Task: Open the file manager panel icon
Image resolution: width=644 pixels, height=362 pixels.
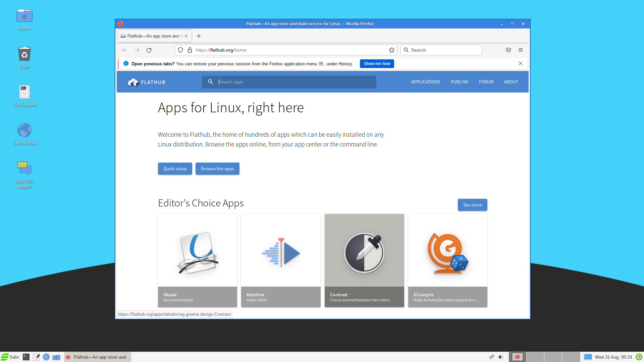Action: point(56,357)
